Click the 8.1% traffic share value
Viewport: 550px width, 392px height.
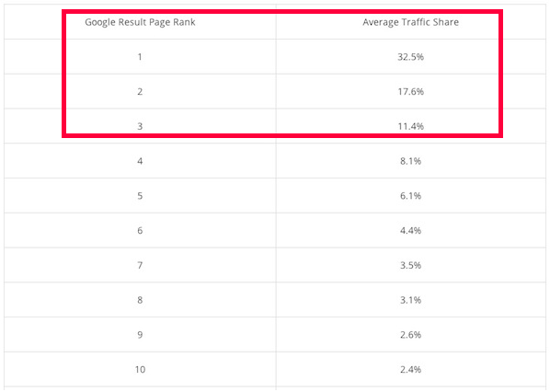411,161
